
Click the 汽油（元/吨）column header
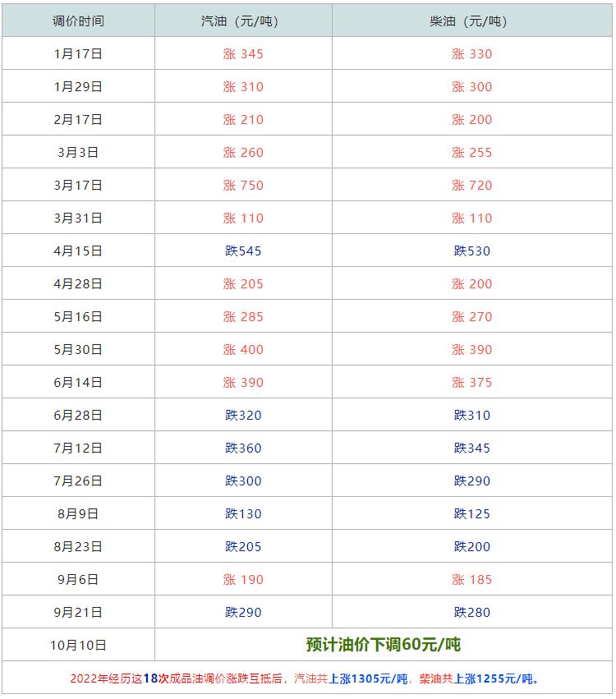coord(243,21)
